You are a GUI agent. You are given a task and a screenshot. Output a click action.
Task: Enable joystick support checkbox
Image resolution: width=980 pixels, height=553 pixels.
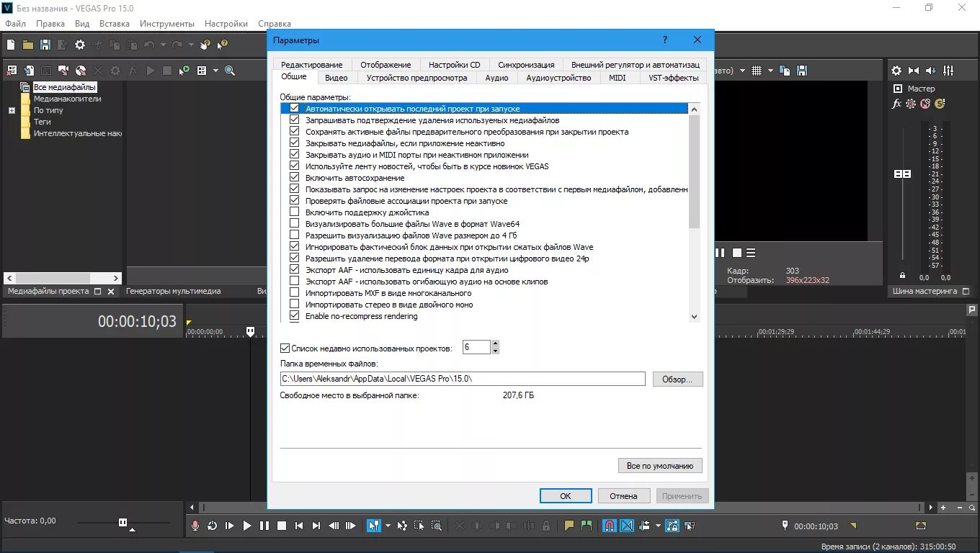[x=294, y=212]
